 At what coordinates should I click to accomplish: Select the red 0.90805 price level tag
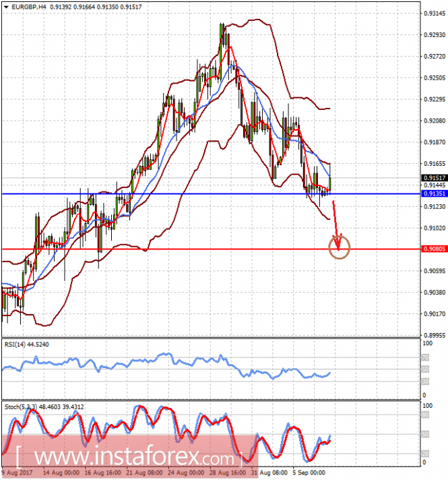pyautogui.click(x=435, y=249)
